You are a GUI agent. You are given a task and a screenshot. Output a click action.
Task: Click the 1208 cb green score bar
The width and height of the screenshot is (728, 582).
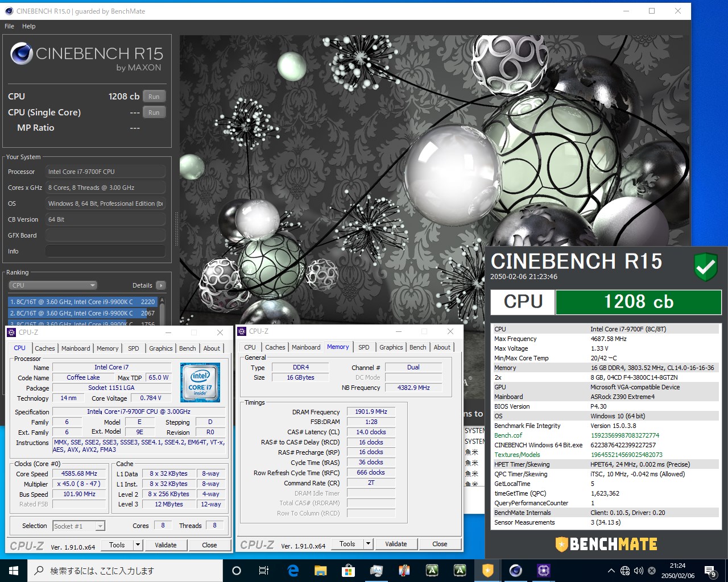click(x=638, y=302)
